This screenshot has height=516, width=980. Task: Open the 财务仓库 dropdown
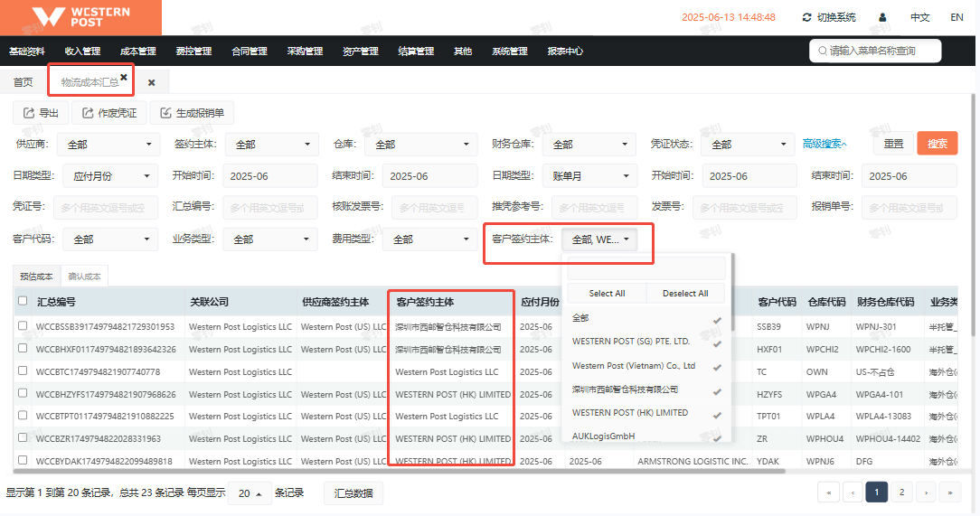coord(589,145)
